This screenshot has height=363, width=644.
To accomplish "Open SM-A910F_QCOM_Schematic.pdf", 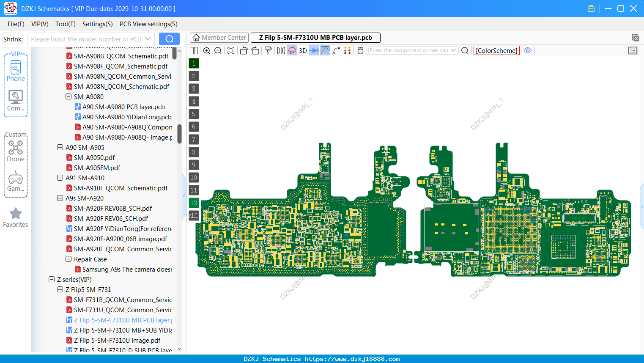I will [x=121, y=188].
